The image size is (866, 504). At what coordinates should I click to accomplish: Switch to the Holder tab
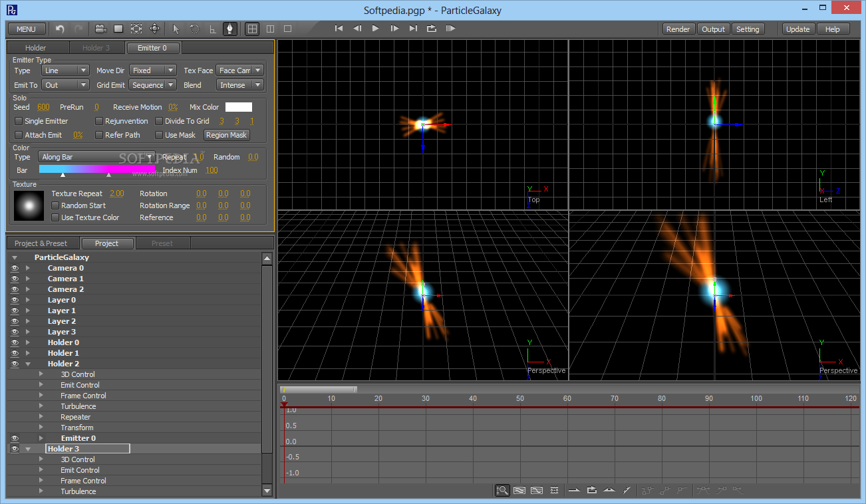click(36, 48)
